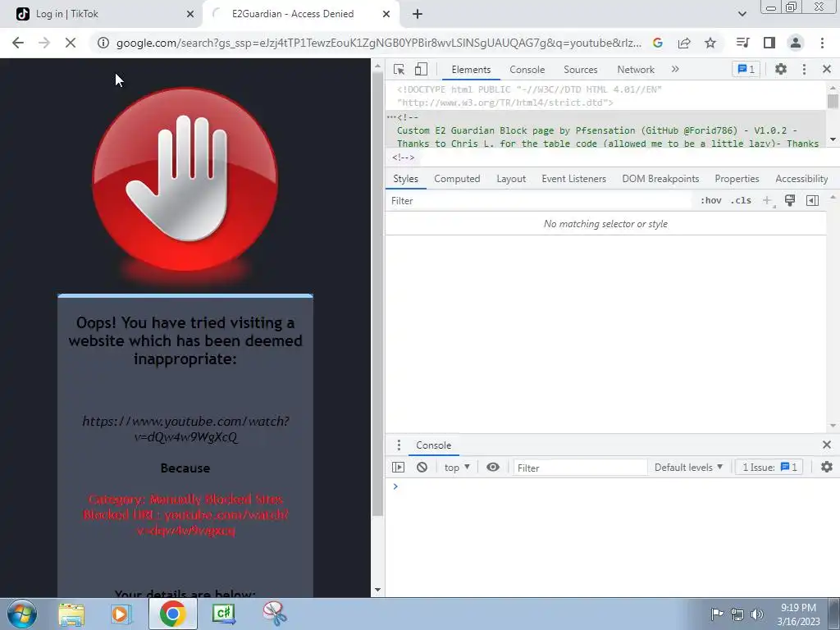Open the Event Listeners pane tab
The image size is (840, 630).
coord(573,179)
